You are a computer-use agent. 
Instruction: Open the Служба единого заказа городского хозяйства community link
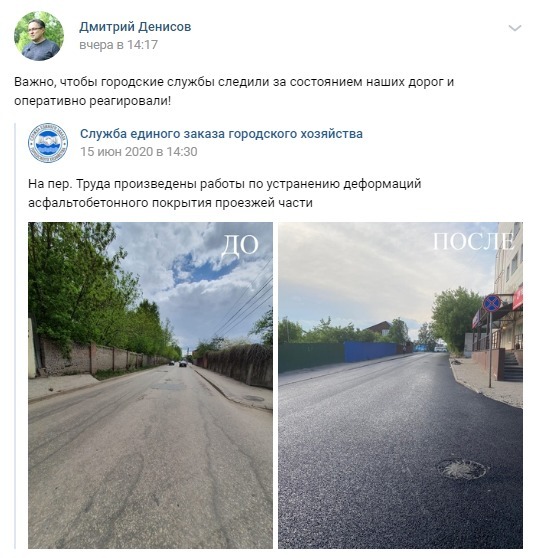tap(221, 134)
